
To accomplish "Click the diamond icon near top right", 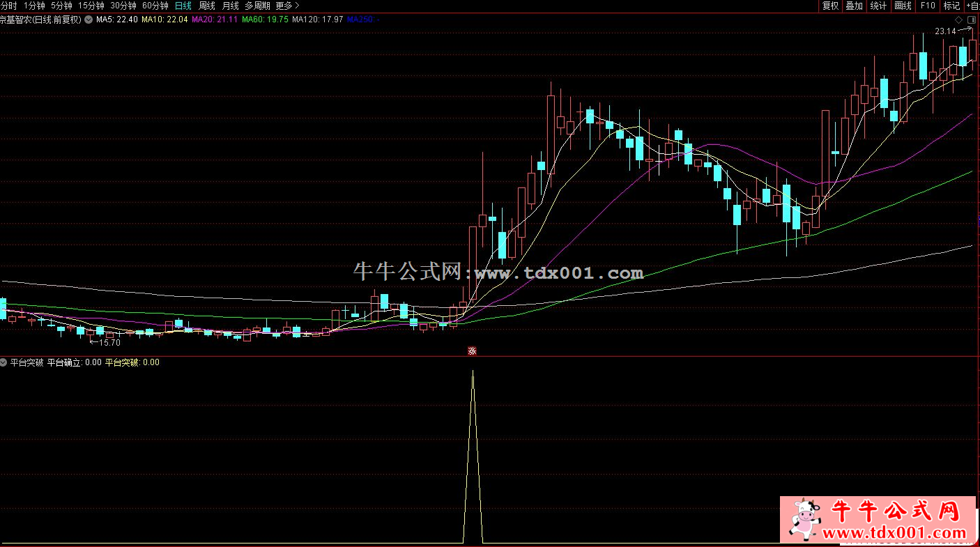I will (959, 20).
